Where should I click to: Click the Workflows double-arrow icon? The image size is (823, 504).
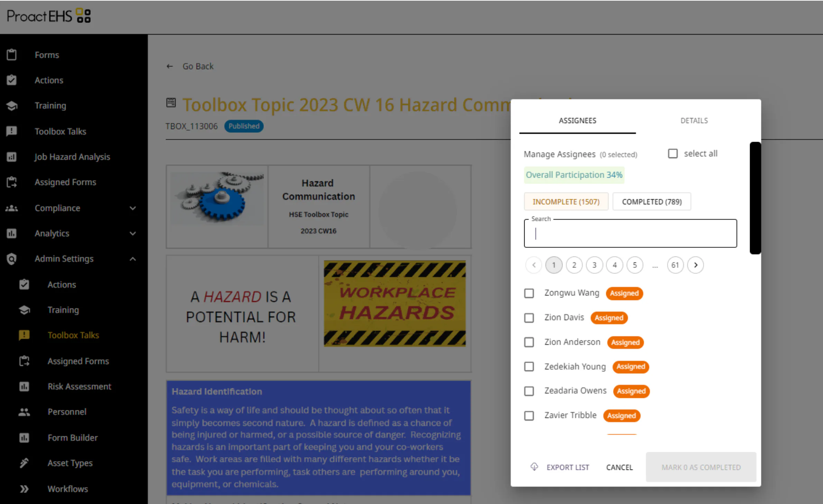click(24, 489)
